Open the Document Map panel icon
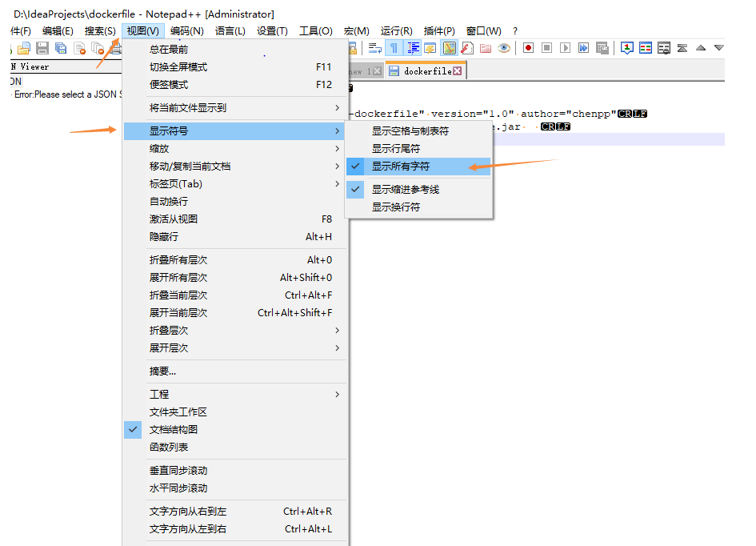This screenshot has height=546, width=756. click(x=450, y=48)
